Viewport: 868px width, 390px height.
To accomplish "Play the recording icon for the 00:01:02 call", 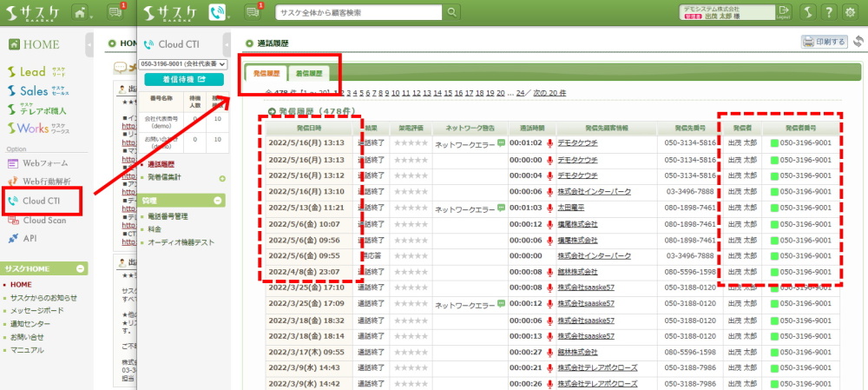I will click(x=549, y=144).
